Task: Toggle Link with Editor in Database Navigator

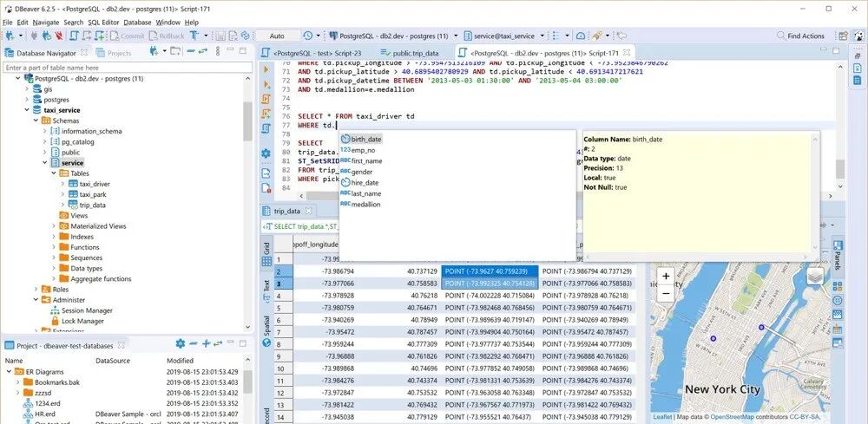Action: point(203,51)
